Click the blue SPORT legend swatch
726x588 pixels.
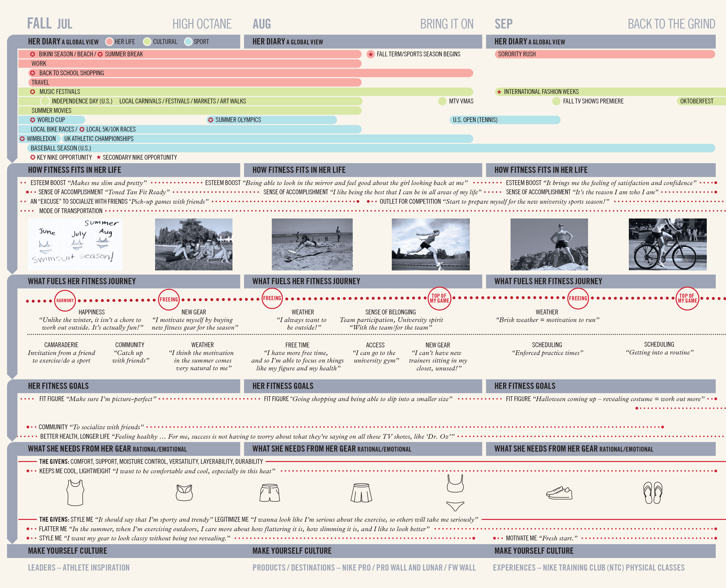[x=188, y=42]
